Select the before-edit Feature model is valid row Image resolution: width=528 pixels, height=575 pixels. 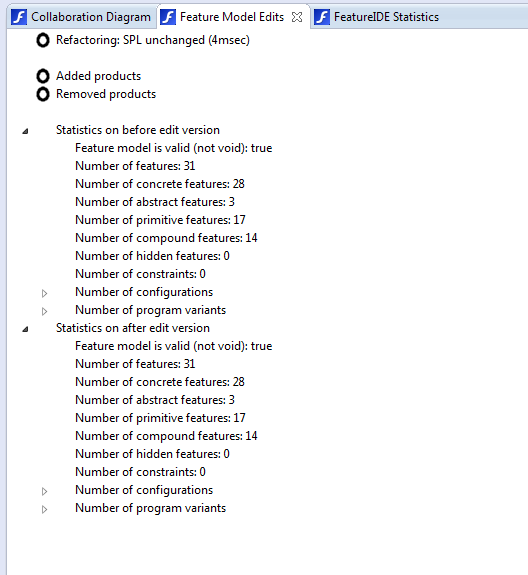(x=174, y=148)
